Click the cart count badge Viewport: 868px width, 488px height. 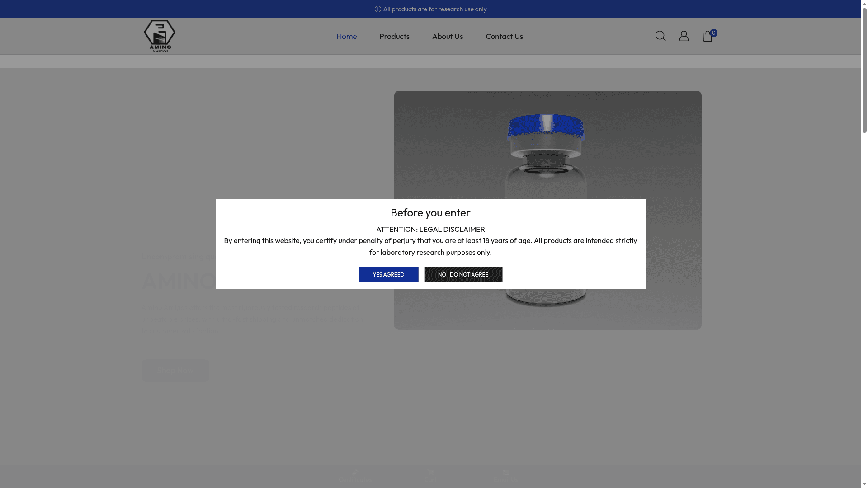tap(713, 33)
